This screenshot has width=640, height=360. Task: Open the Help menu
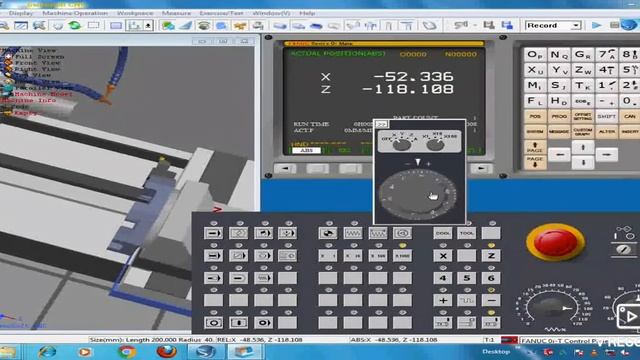307,13
